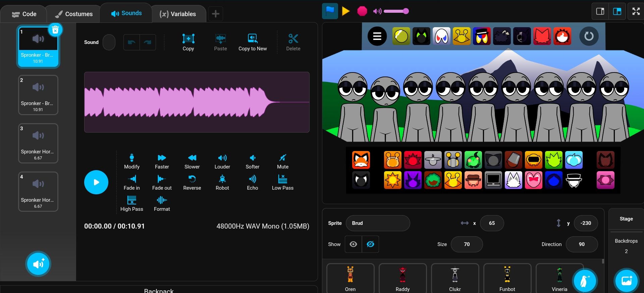Select the Sounds tab
The width and height of the screenshot is (644, 293).
click(x=126, y=13)
